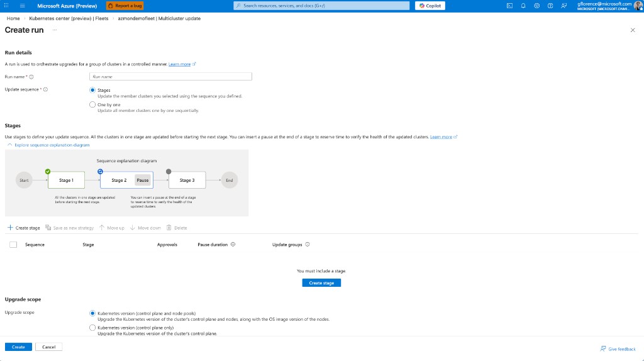The height and width of the screenshot is (361, 644).
Task: Show Run name info tooltip
Action: [x=31, y=77]
